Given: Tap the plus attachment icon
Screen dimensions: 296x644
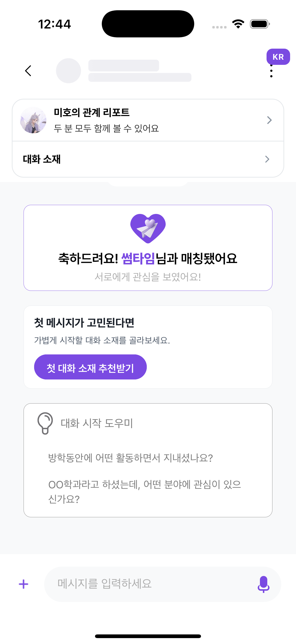Looking at the screenshot, I should (24, 584).
